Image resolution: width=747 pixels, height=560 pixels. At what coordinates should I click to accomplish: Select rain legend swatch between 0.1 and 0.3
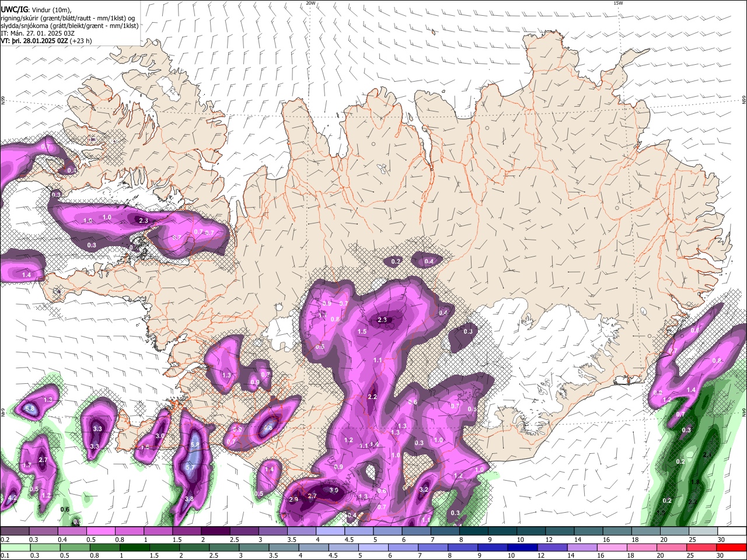16,547
